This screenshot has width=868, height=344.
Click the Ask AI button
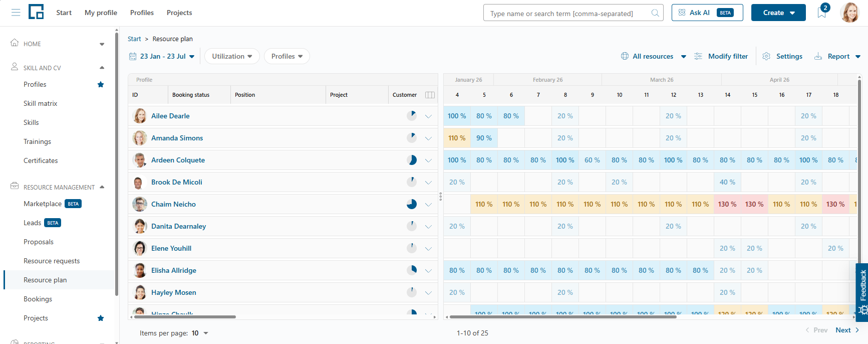[707, 13]
